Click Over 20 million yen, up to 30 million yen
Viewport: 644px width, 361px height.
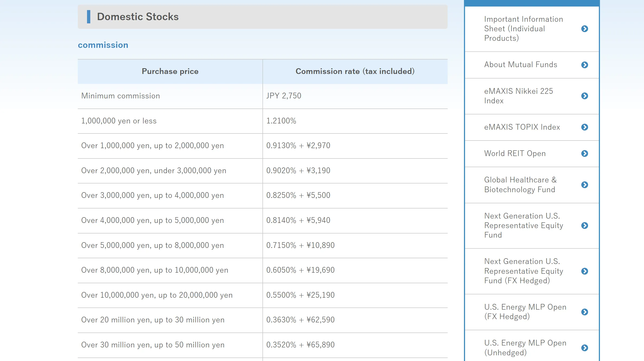(x=153, y=320)
